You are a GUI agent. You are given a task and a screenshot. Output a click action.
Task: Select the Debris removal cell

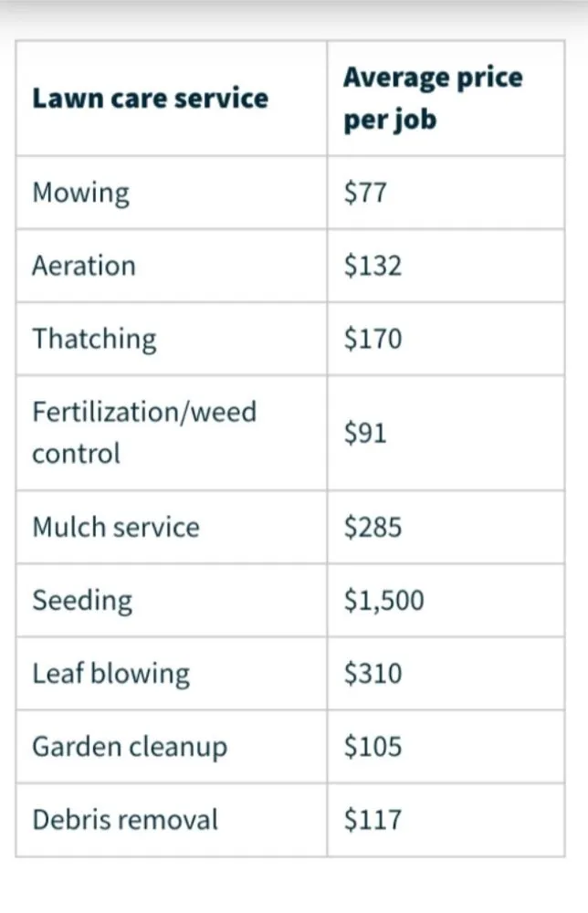tap(126, 819)
